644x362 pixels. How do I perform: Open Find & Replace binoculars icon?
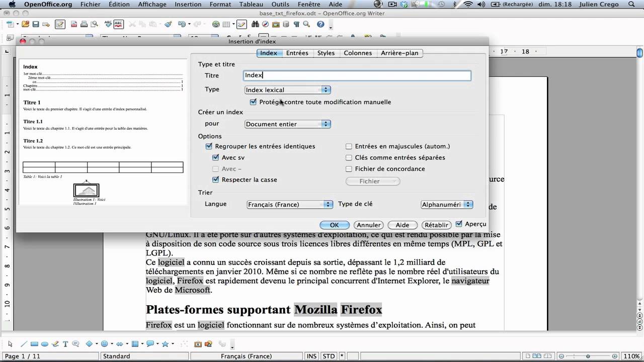point(255,24)
